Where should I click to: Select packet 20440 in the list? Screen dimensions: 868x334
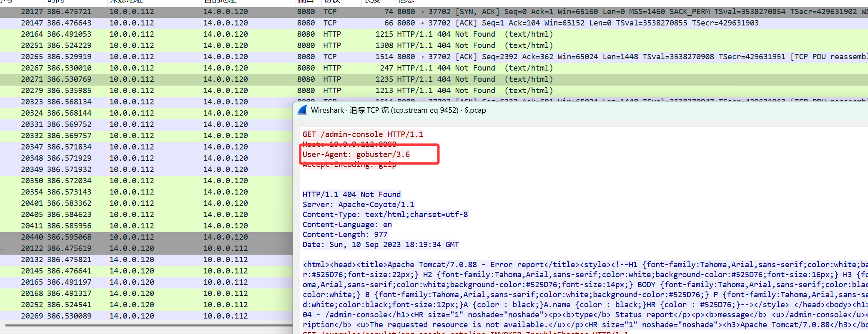(x=146, y=237)
